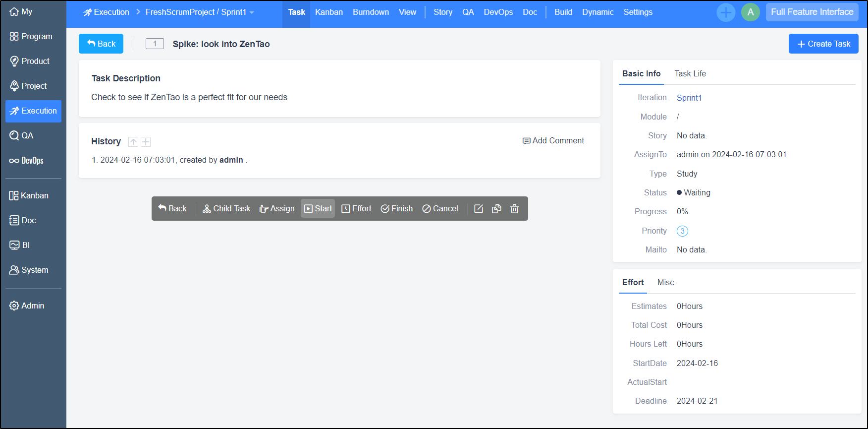Click the task ID 1 label
The width and height of the screenshot is (868, 429).
[155, 44]
